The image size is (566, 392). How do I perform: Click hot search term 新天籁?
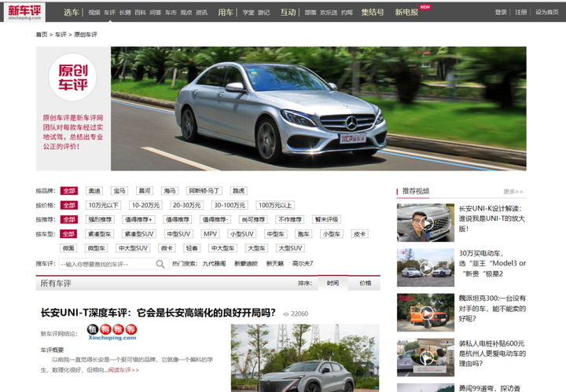(275, 264)
